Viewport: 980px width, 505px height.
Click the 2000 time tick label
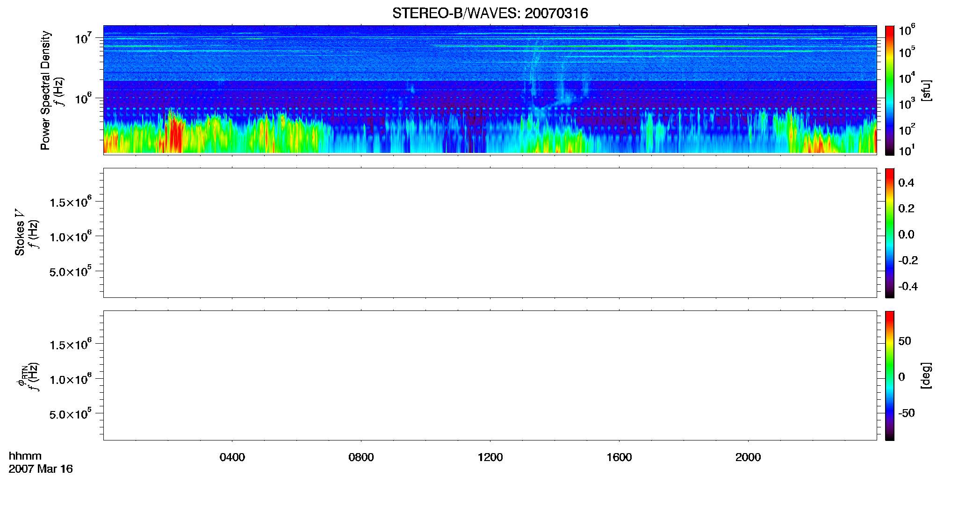[x=748, y=457]
